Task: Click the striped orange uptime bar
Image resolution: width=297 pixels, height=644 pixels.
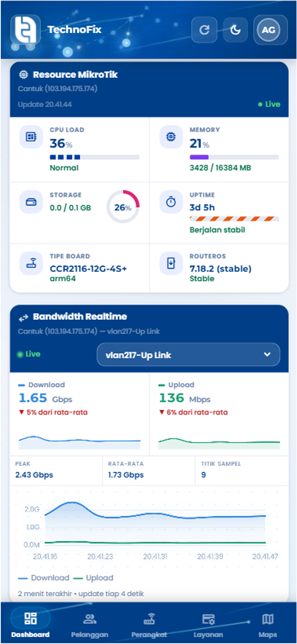Action: click(234, 219)
